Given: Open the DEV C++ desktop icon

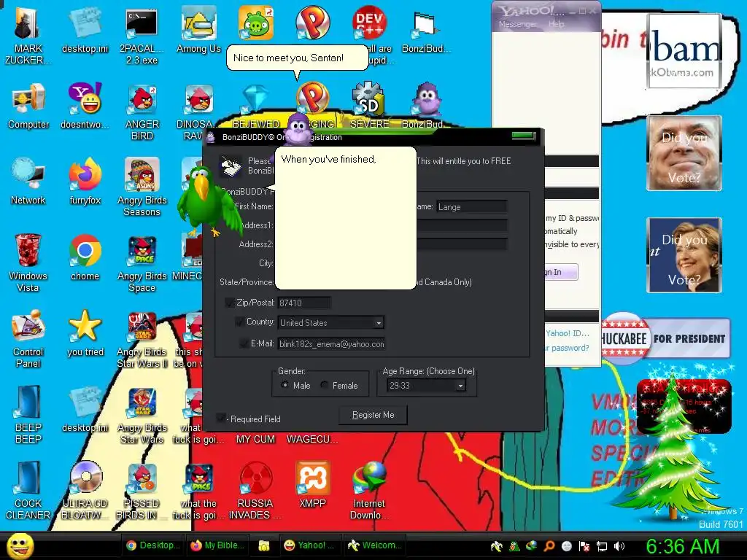Looking at the screenshot, I should click(x=368, y=23).
